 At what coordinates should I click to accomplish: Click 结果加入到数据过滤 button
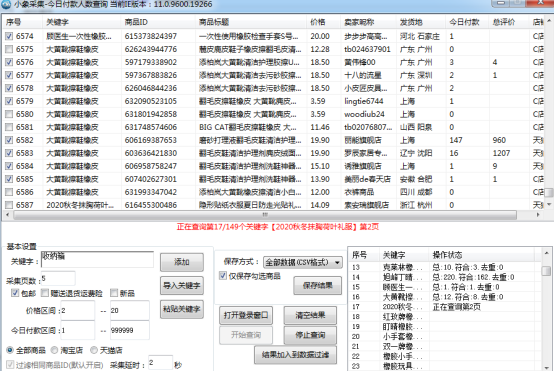pyautogui.click(x=295, y=355)
